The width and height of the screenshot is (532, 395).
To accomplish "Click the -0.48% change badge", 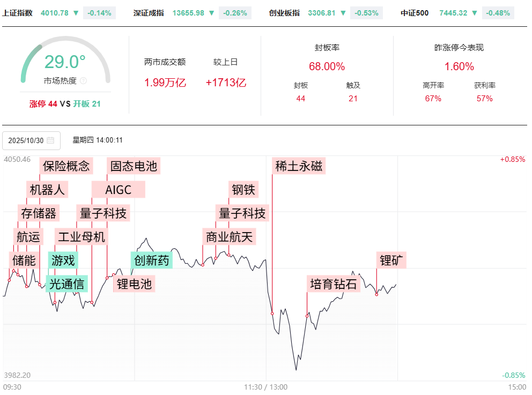I will click(497, 13).
